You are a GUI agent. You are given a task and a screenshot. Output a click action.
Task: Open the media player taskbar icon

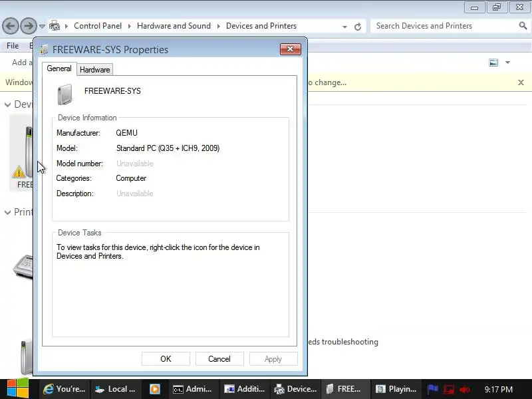[155, 389]
